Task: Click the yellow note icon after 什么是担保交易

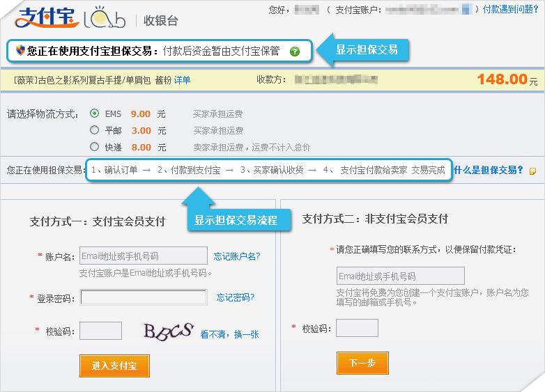Action: point(533,171)
